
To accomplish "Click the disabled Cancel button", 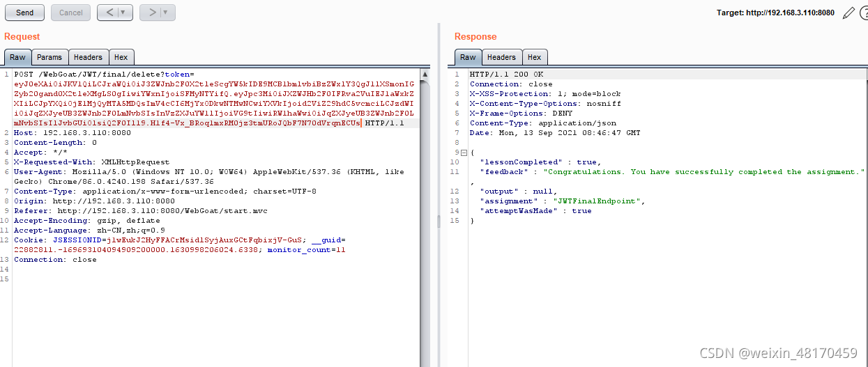I will coord(71,13).
